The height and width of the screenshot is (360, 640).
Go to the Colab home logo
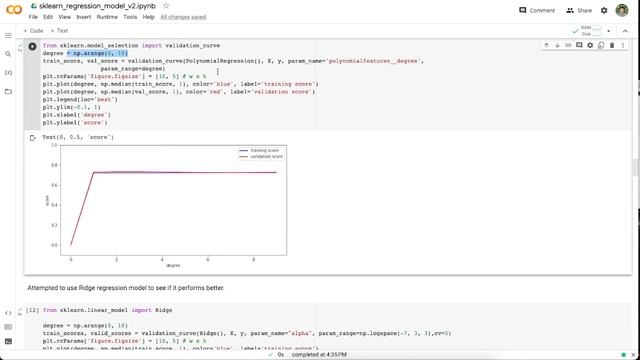[14, 9]
